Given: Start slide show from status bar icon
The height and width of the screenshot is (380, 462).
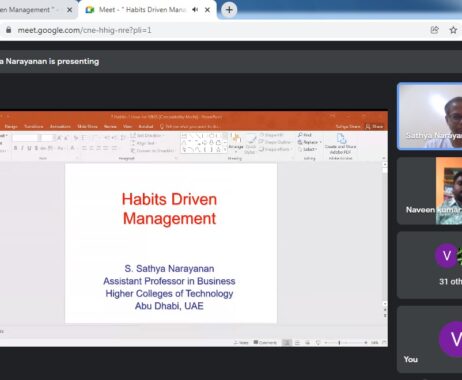Looking at the screenshot, I should (318, 343).
